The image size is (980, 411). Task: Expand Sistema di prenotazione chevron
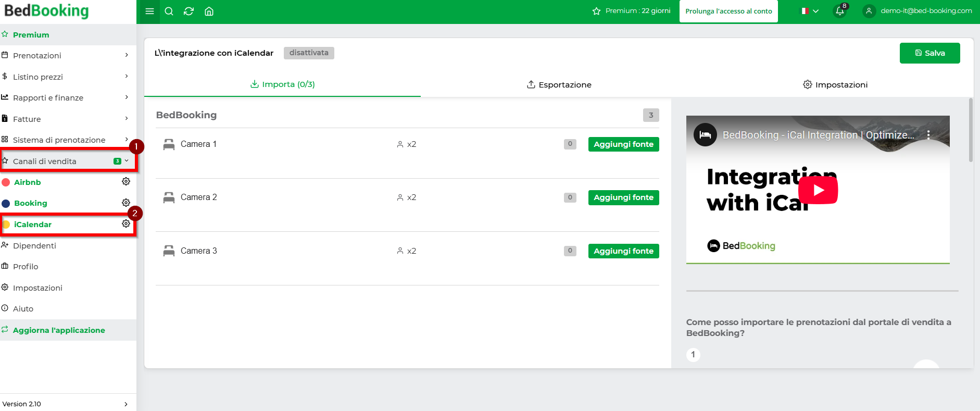[127, 140]
